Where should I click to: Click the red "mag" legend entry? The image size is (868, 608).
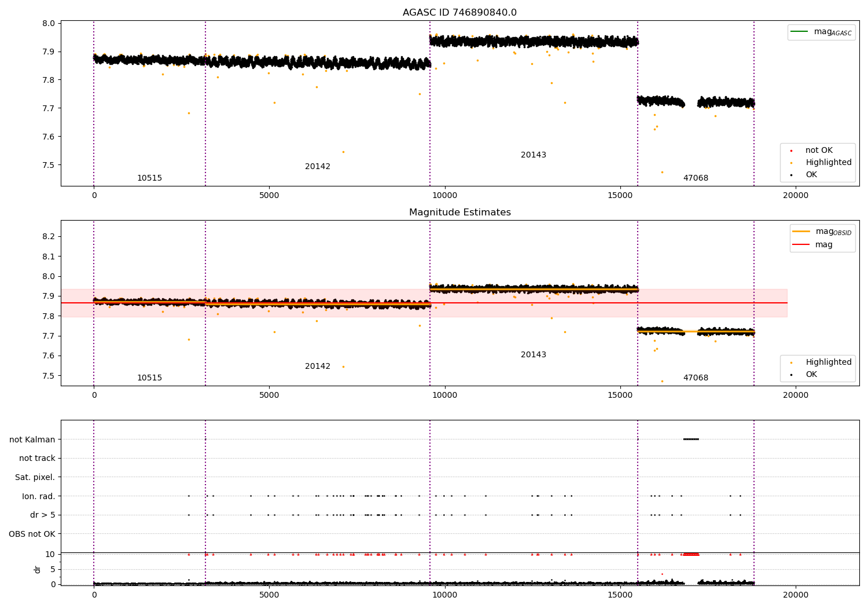813,244
